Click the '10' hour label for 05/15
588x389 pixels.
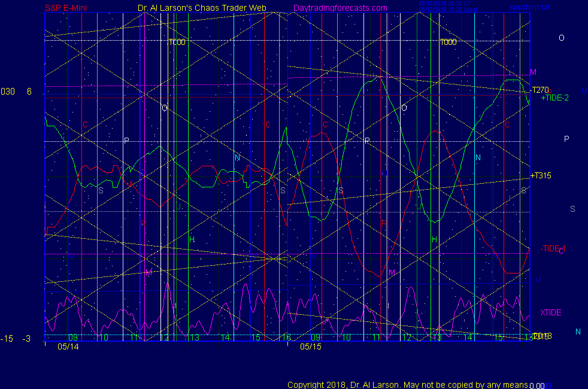346,338
